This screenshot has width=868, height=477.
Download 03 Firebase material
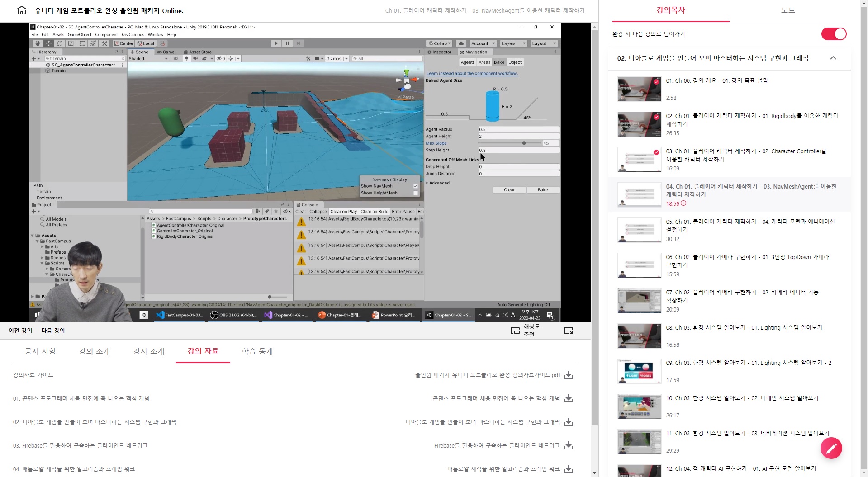(569, 445)
